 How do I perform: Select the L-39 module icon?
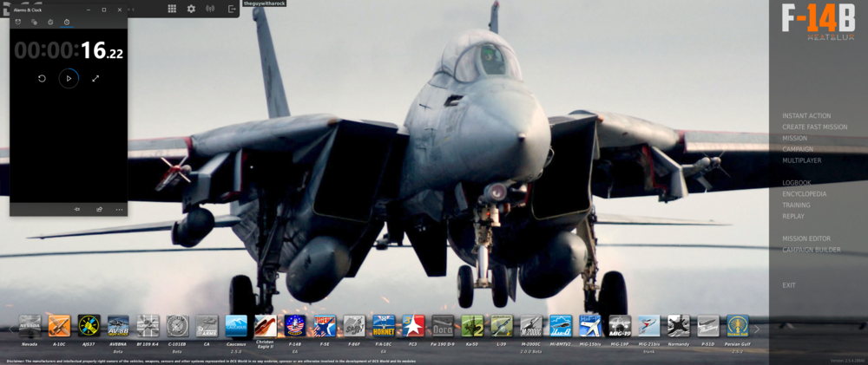click(502, 326)
